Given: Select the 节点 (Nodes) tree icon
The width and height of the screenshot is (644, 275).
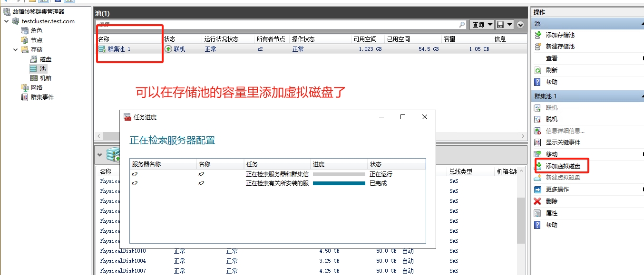Looking at the screenshot, I should 24,40.
